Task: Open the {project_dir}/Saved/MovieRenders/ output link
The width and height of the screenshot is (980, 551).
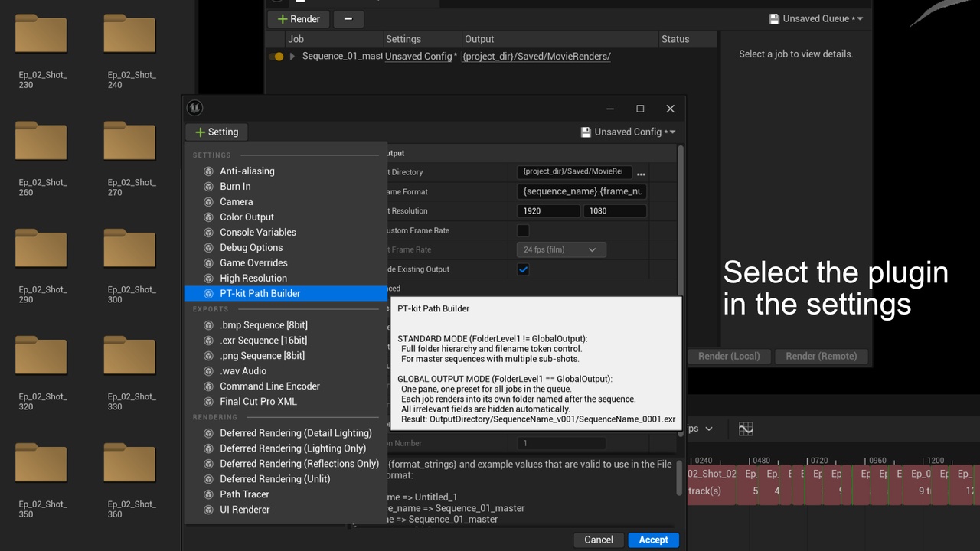Action: (x=537, y=57)
